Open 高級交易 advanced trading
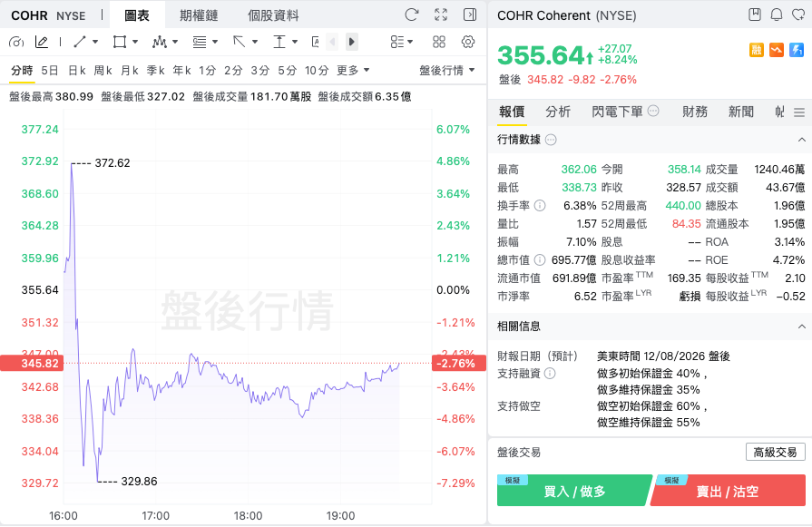812x527 pixels. [x=775, y=453]
